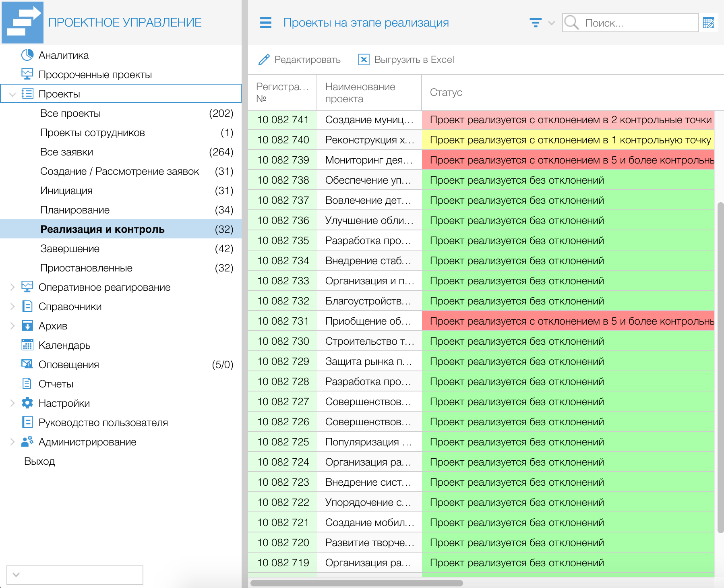The width and height of the screenshot is (724, 588).
Task: Open the dropdown arrow next to filter
Action: (x=552, y=23)
